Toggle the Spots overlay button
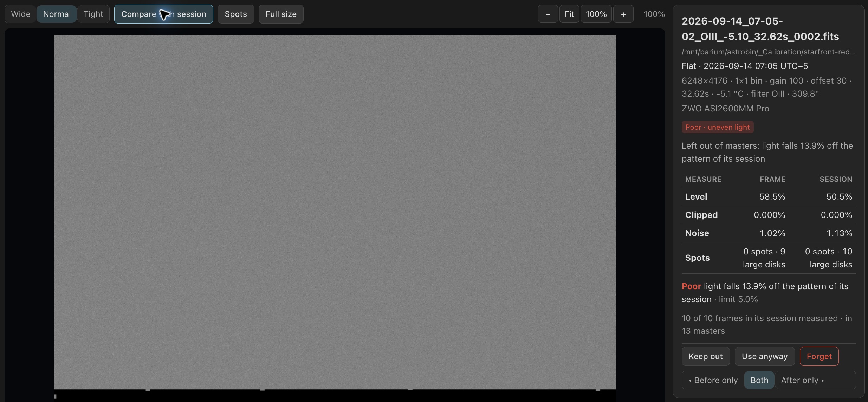This screenshot has width=868, height=402. (x=236, y=14)
